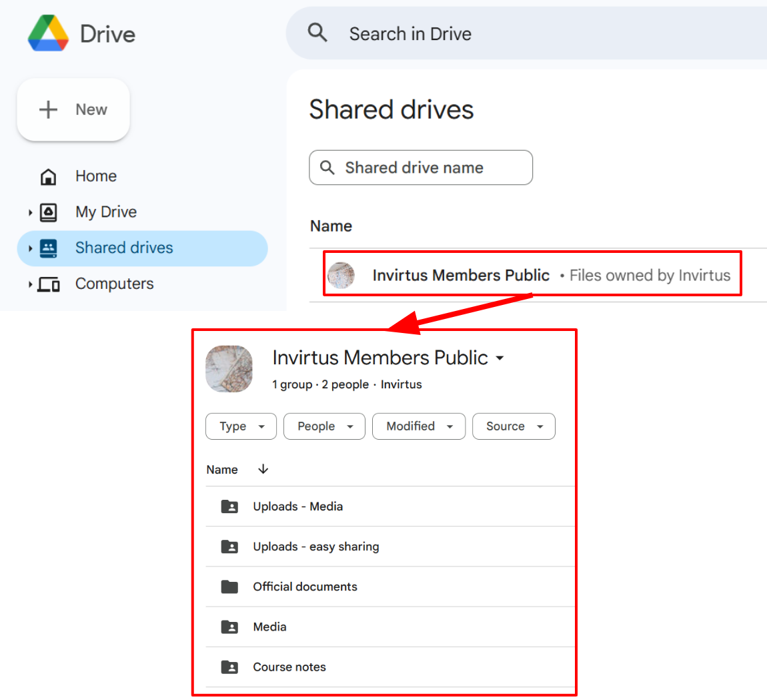Click the 'Drive' product name text

[x=107, y=34]
